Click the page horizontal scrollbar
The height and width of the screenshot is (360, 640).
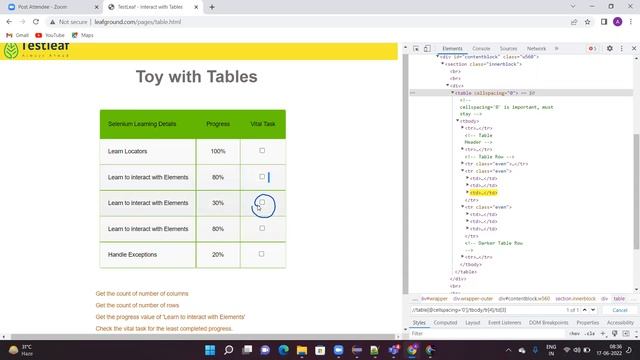click(202, 337)
